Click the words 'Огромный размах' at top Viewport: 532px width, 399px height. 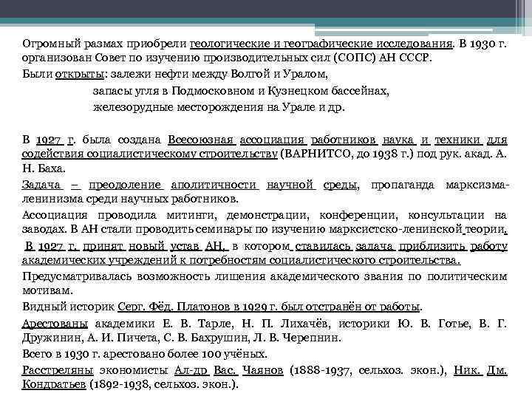tap(72, 44)
